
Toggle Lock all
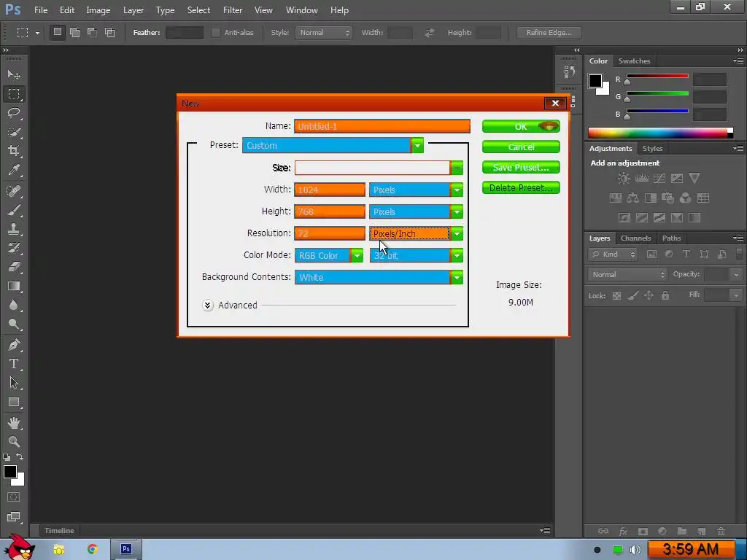tap(665, 296)
